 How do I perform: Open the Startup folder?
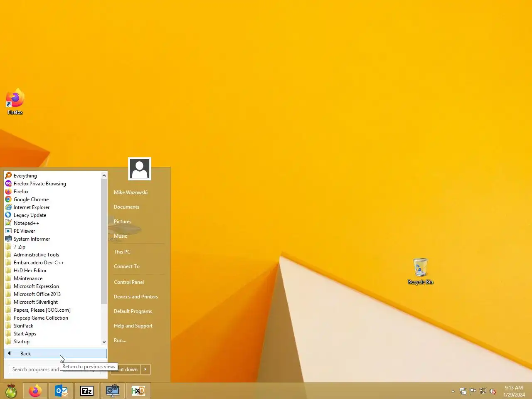coord(52,342)
